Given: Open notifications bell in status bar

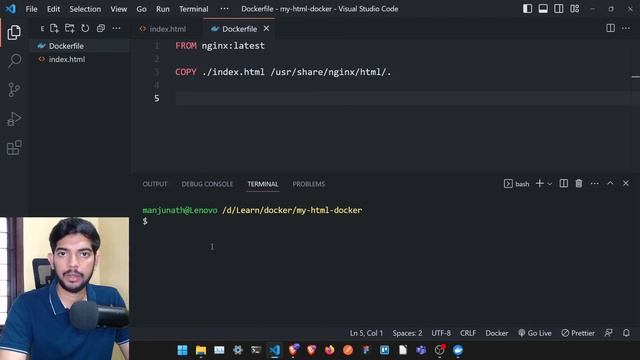Looking at the screenshot, I should coord(626,333).
